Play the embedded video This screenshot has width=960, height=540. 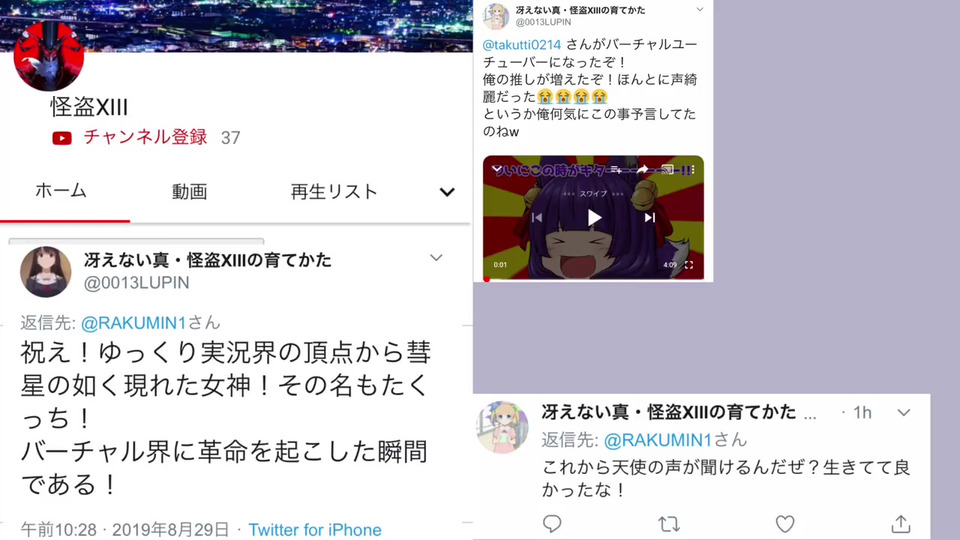(594, 218)
